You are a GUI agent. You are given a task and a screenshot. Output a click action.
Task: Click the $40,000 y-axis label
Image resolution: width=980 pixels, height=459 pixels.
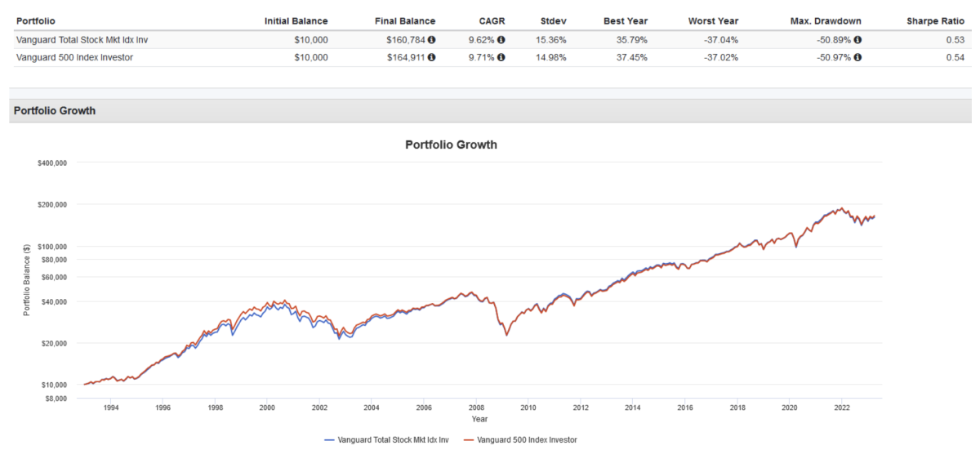(54, 301)
